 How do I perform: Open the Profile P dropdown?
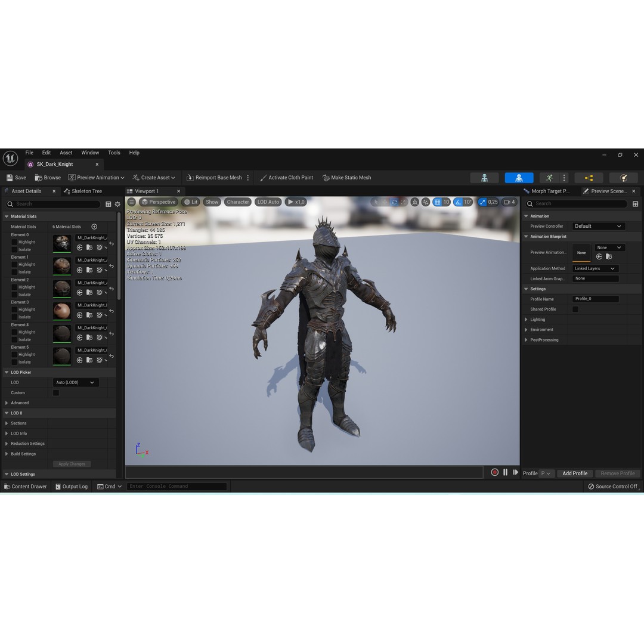click(x=546, y=473)
